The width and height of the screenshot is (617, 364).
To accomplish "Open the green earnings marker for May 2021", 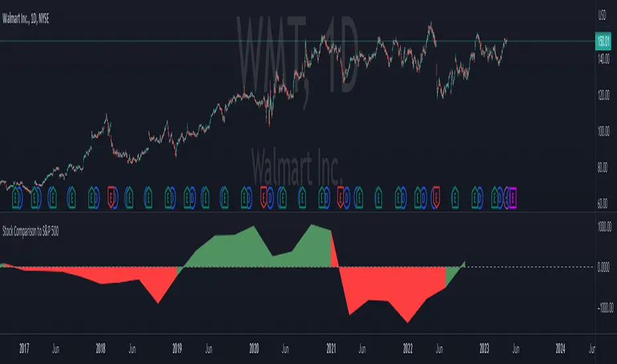I will click(x=359, y=197).
